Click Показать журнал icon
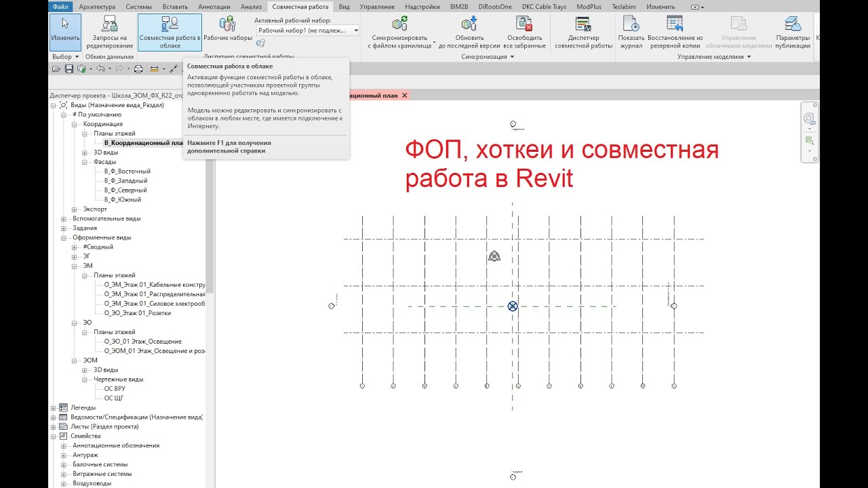Screen dimensions: 868x488 [631, 32]
